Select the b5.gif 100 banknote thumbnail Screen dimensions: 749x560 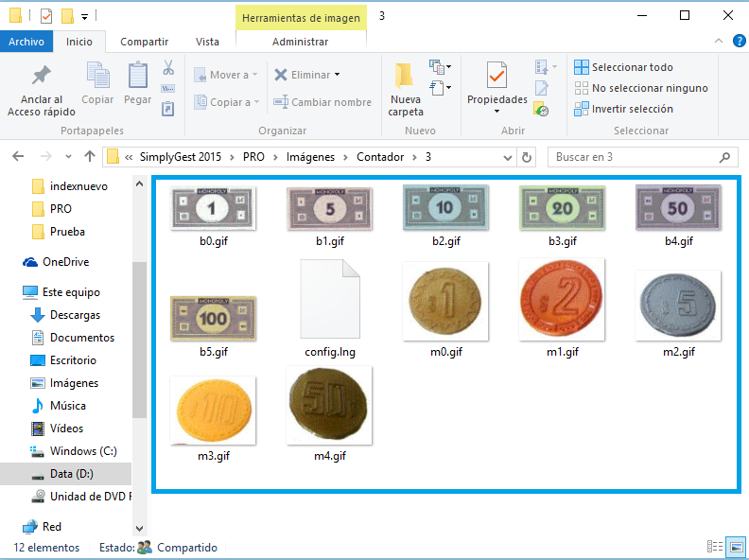coord(213,318)
